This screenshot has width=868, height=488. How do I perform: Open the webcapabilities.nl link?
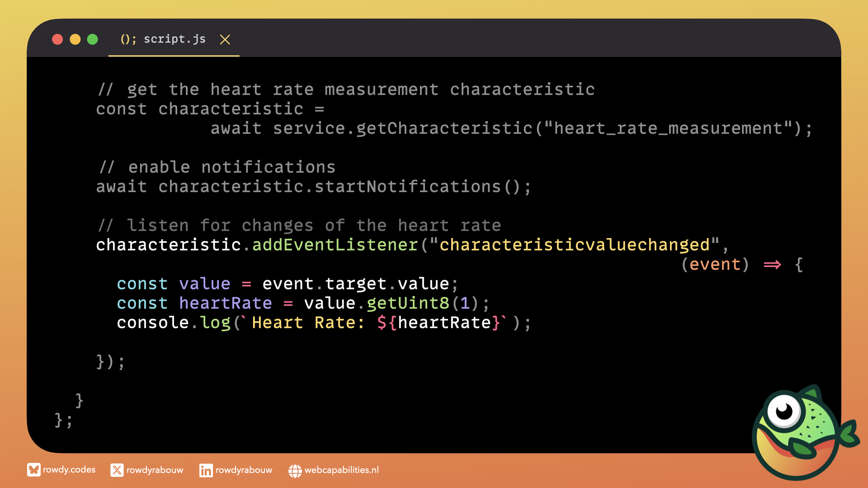pyautogui.click(x=341, y=470)
